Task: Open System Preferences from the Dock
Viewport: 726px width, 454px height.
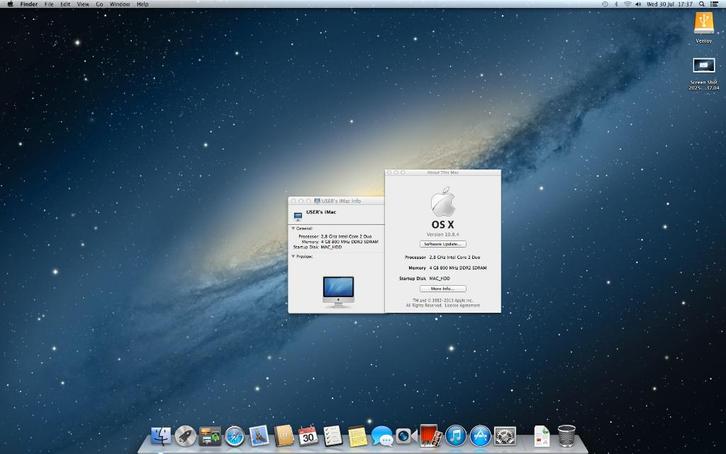Action: click(505, 436)
